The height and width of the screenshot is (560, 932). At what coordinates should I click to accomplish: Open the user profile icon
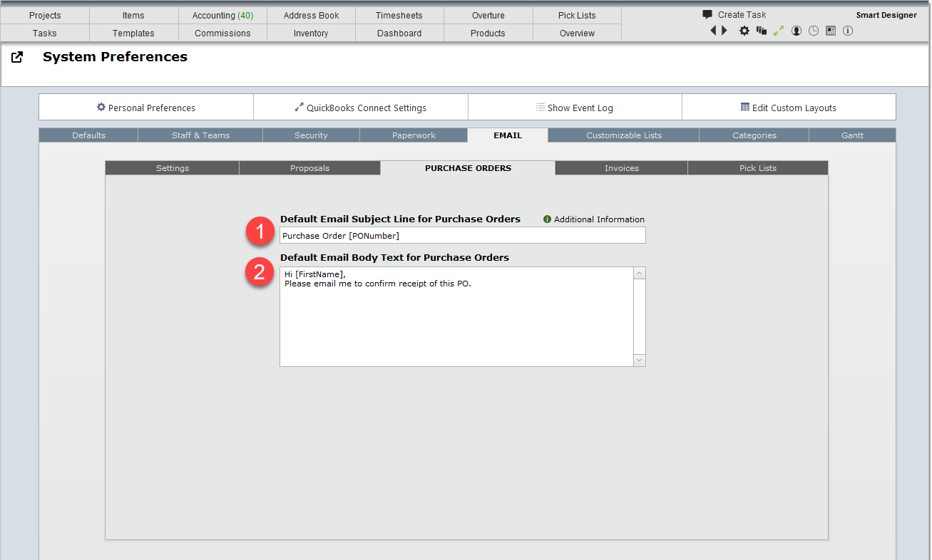(797, 31)
